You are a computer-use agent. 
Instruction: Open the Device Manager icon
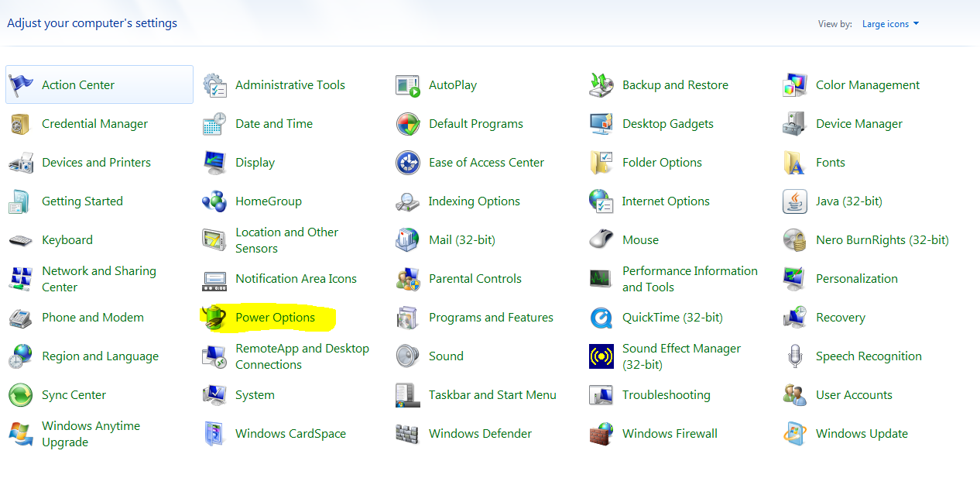[795, 123]
